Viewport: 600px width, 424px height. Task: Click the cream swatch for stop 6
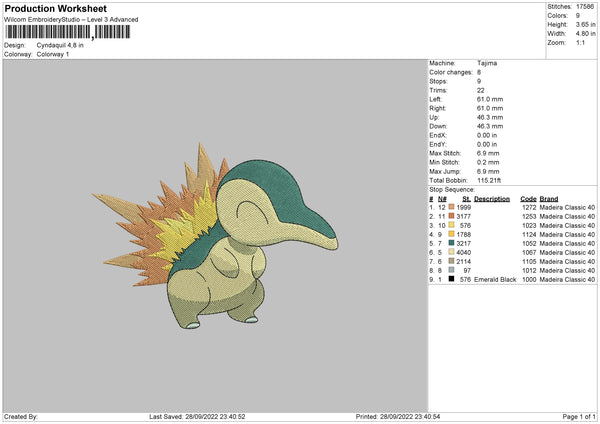453,252
